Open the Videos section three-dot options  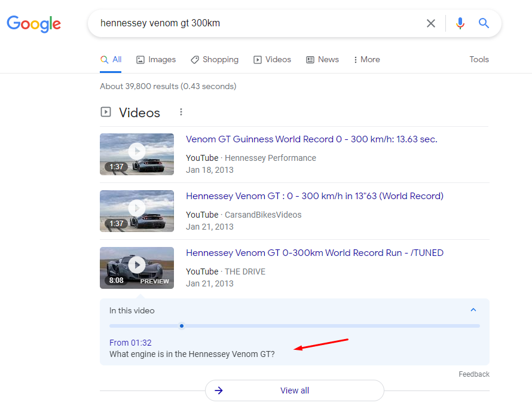click(181, 112)
